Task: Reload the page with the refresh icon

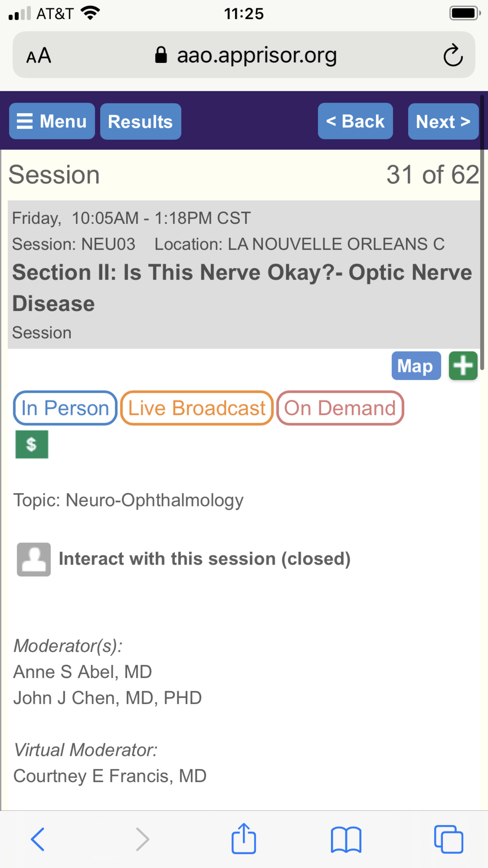Action: (x=453, y=56)
